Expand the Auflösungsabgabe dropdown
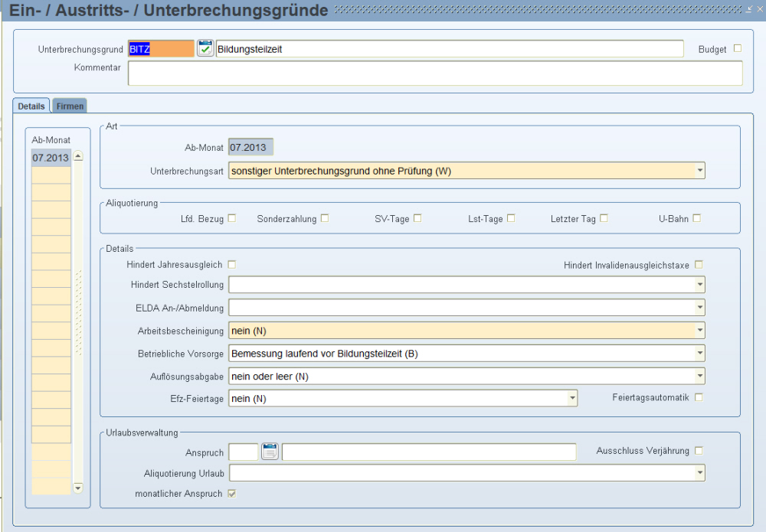 700,377
